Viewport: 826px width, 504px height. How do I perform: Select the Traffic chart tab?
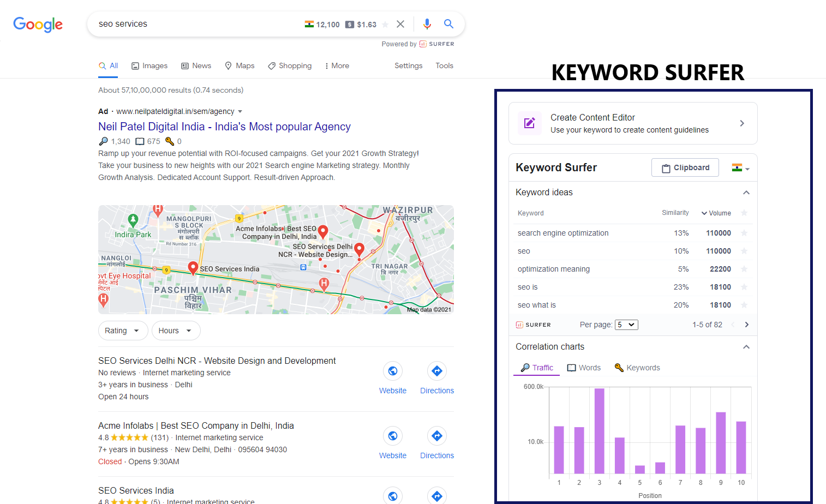click(x=537, y=368)
